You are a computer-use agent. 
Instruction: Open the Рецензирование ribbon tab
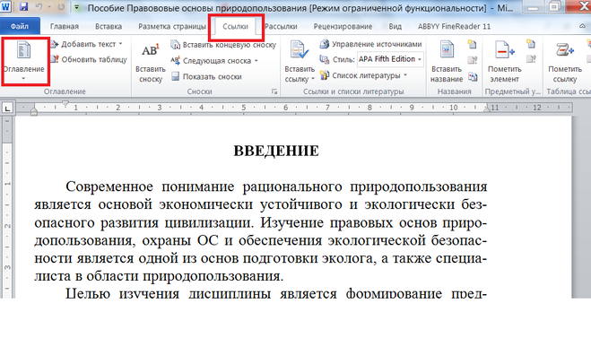pos(337,27)
